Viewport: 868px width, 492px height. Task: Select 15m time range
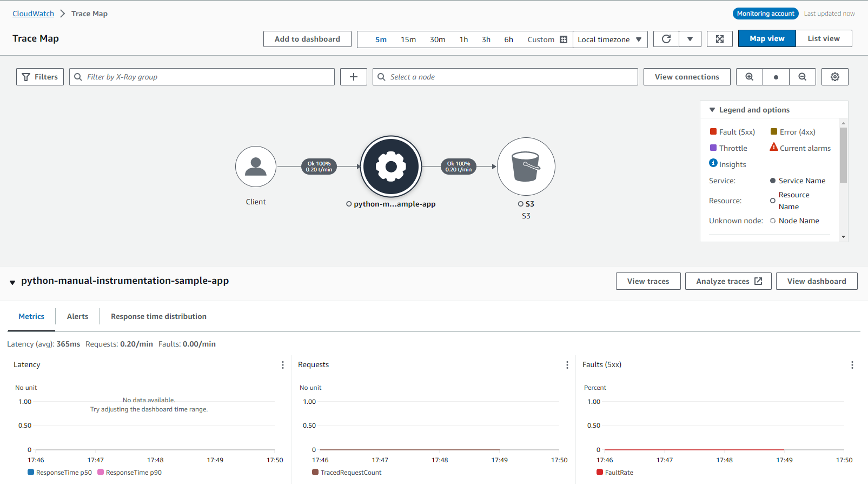[x=408, y=39]
